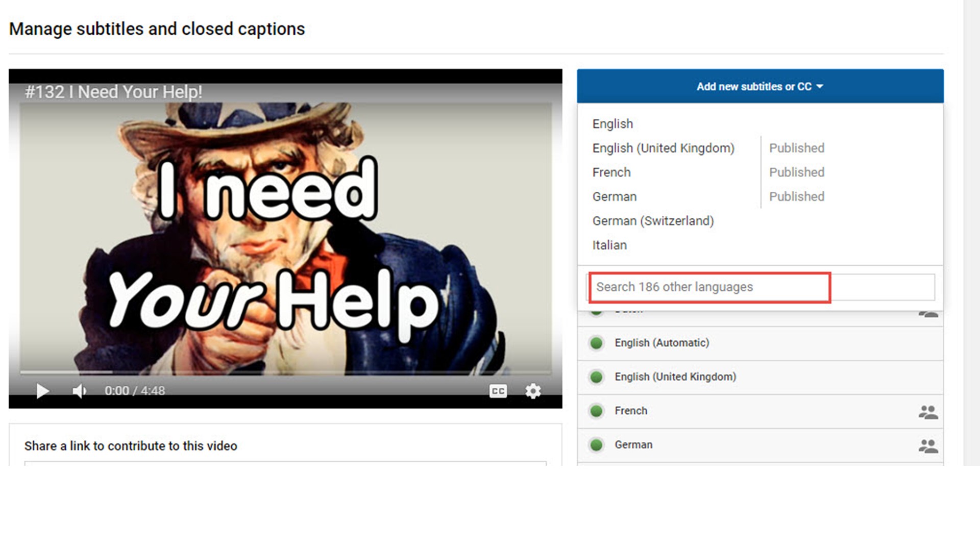Click green status dot for English (Automatic)
The width and height of the screenshot is (980, 551).
coord(596,343)
